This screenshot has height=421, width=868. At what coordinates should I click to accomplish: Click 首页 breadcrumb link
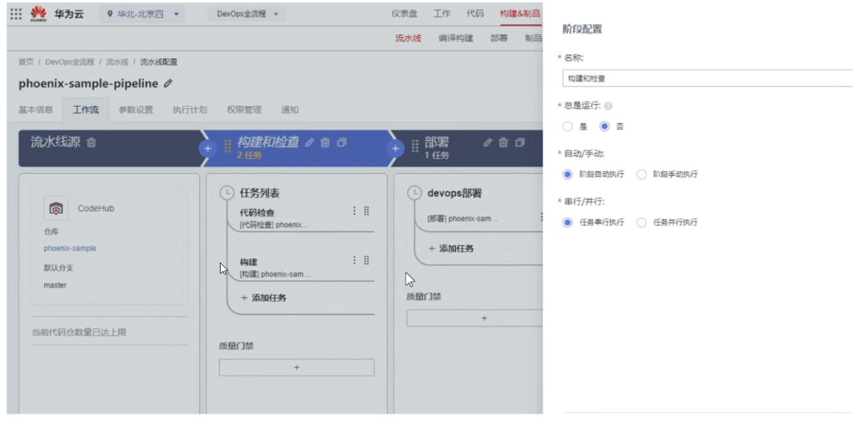pos(26,62)
